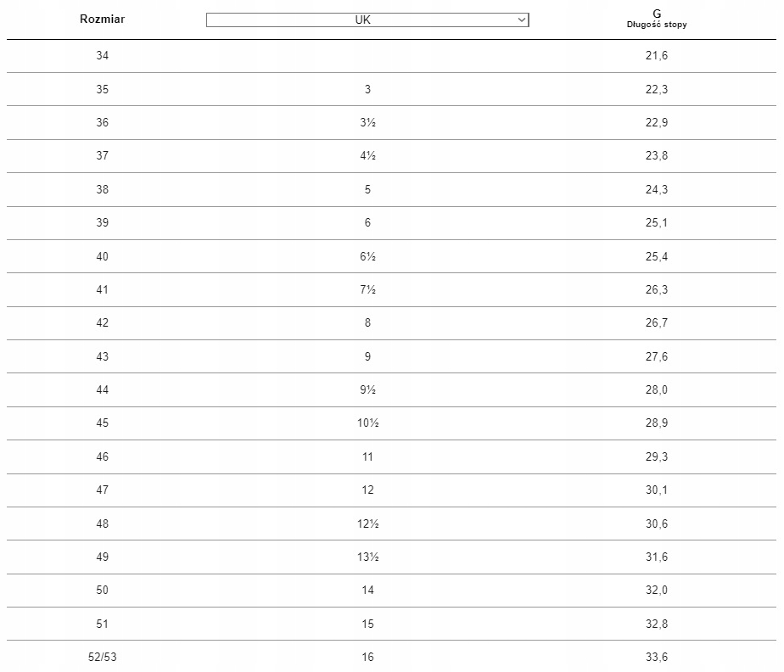Click UK size 10½ cell
The height and width of the screenshot is (672, 784).
click(x=367, y=423)
